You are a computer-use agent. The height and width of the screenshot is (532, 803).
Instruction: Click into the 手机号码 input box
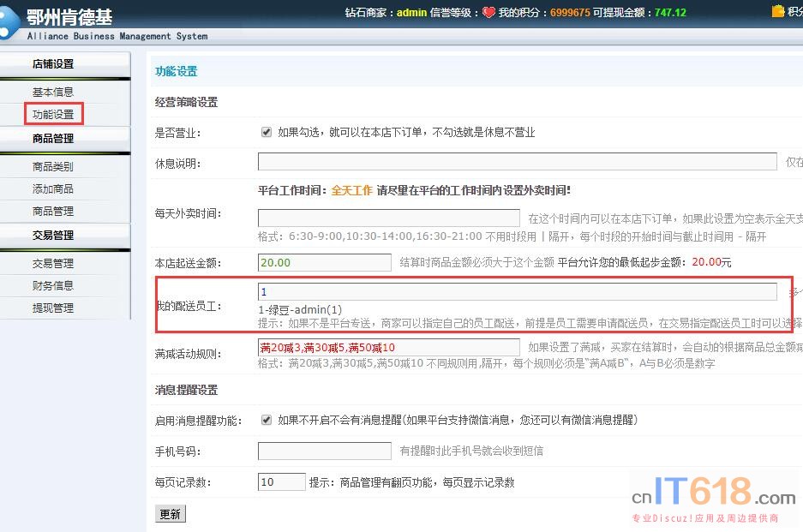tap(324, 451)
